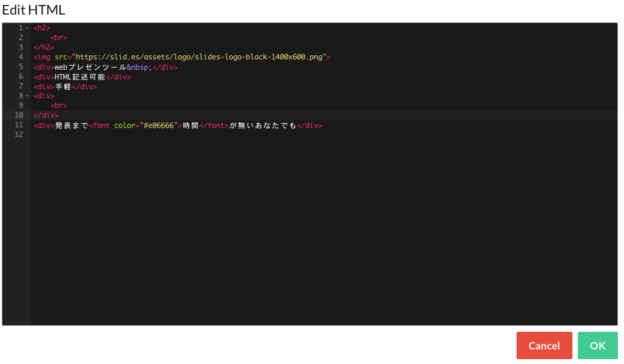Click the color value "#e06666" on line 11
624x364 pixels.
tap(158, 126)
